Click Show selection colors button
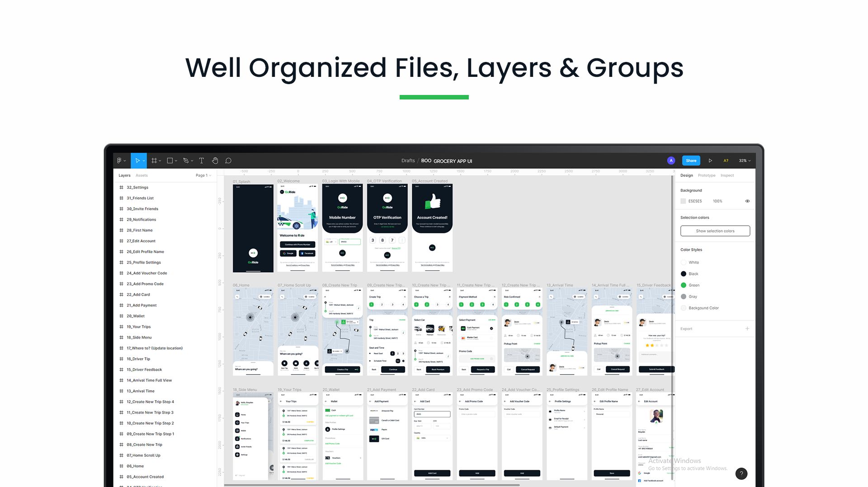 tap(715, 231)
